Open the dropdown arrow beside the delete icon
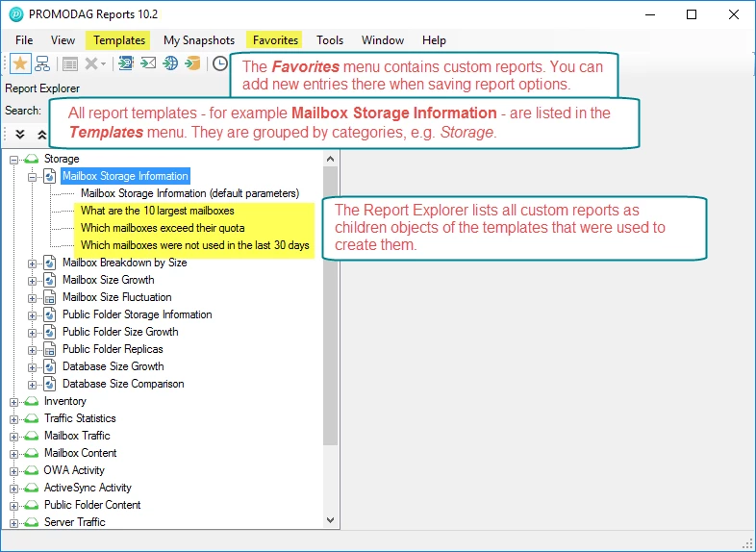The image size is (756, 552). click(x=103, y=64)
